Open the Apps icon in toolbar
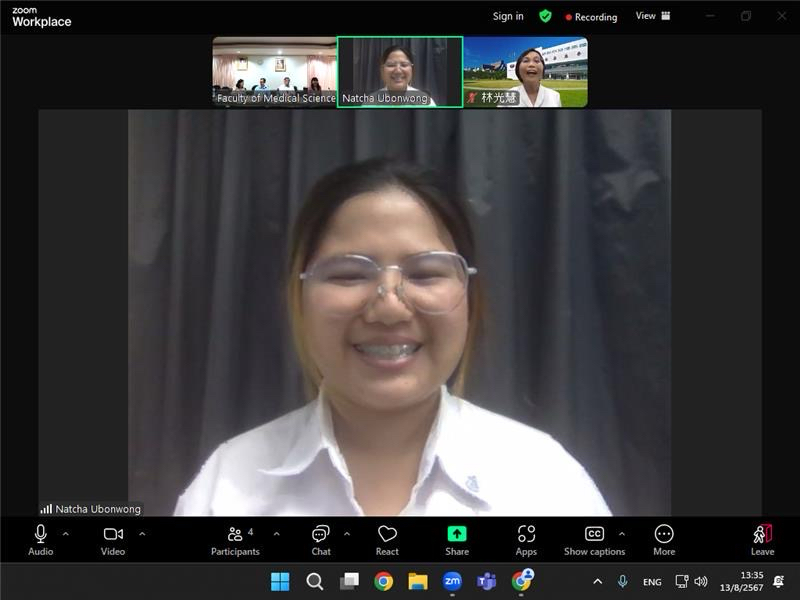Screen dimensions: 800x600 526,535
